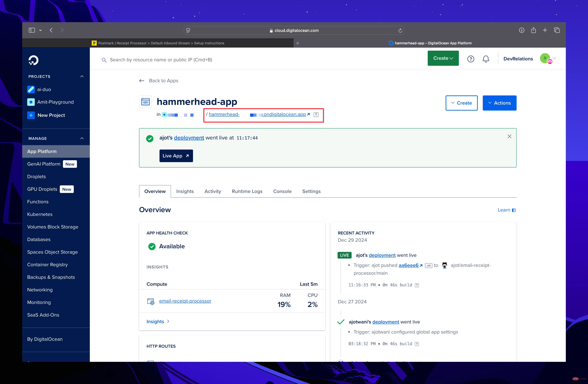Open the aa6eee6 commit external link arrow
This screenshot has height=384, width=588.
click(421, 265)
